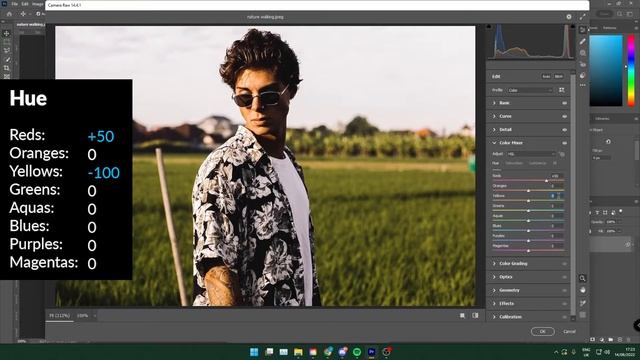The width and height of the screenshot is (640, 360).
Task: Collapse the Color Mixer panel
Action: (494, 143)
